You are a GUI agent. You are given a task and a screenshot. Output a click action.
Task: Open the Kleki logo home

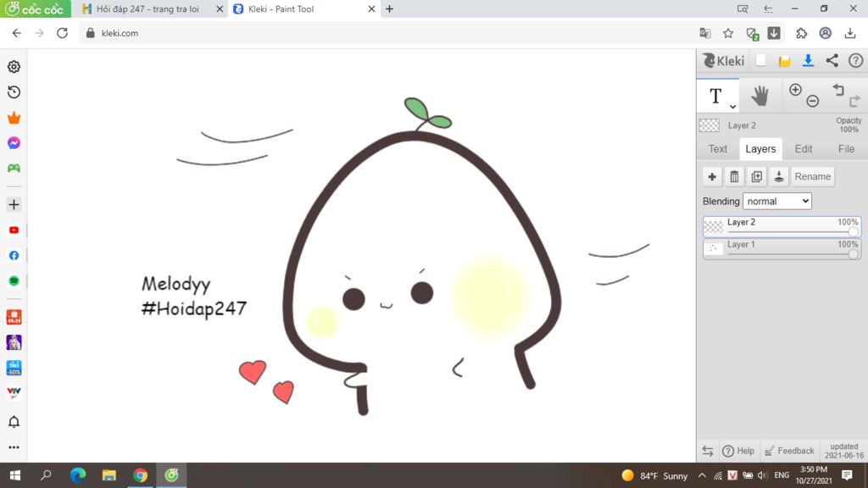(724, 61)
